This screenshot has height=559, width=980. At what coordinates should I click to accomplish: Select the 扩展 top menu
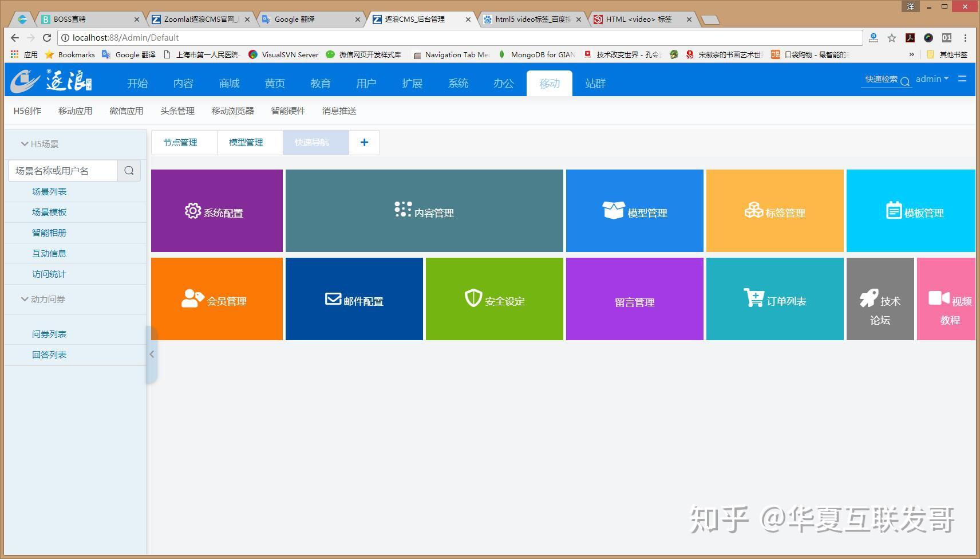[412, 84]
